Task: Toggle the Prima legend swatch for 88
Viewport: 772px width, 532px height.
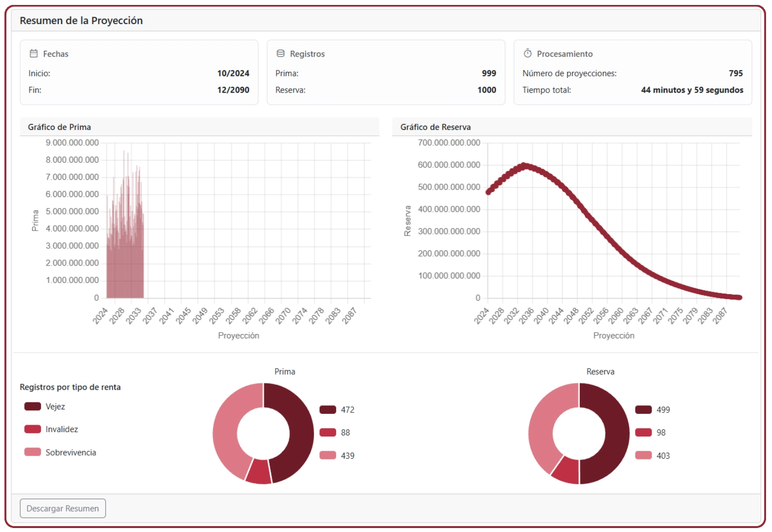Action: [328, 432]
